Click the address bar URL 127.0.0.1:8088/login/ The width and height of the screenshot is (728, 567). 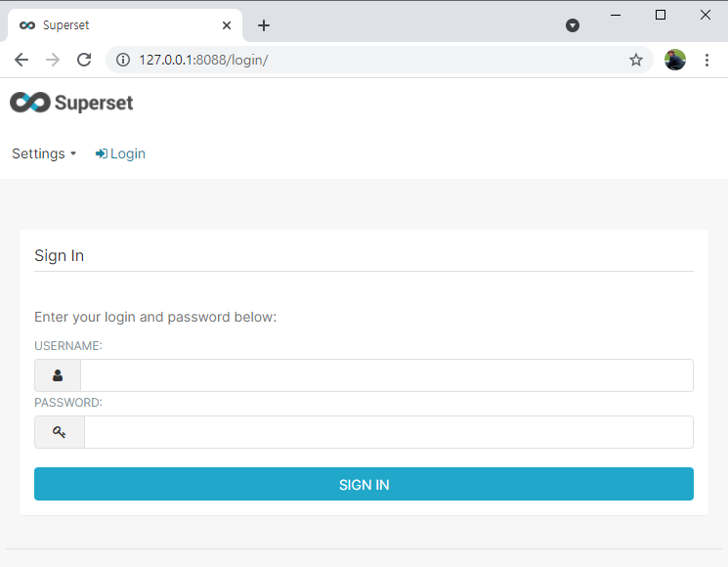click(203, 60)
